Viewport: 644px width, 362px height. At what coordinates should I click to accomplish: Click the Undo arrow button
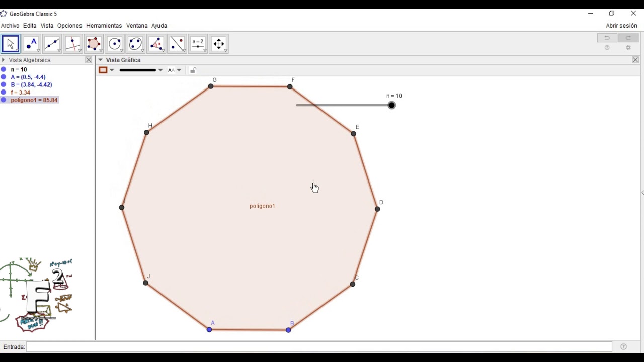click(x=607, y=38)
